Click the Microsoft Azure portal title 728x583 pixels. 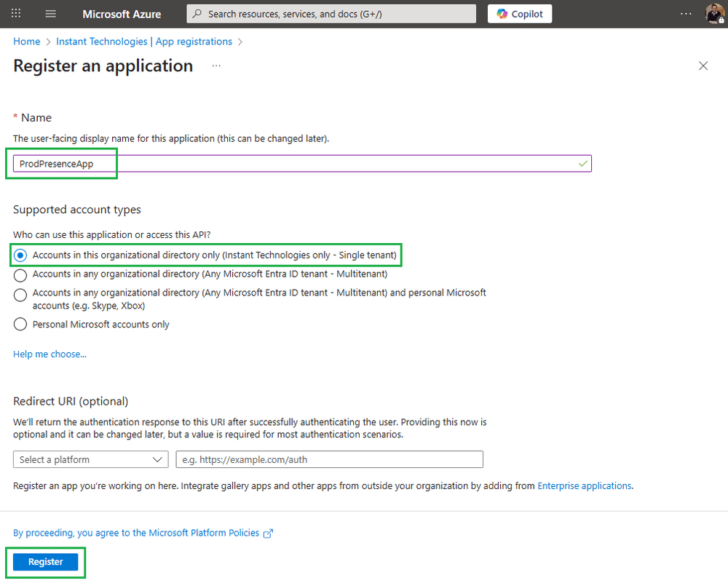pyautogui.click(x=122, y=15)
